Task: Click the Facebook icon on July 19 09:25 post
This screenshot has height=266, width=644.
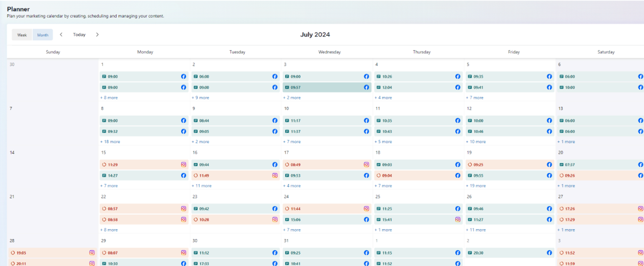Action: [549, 165]
